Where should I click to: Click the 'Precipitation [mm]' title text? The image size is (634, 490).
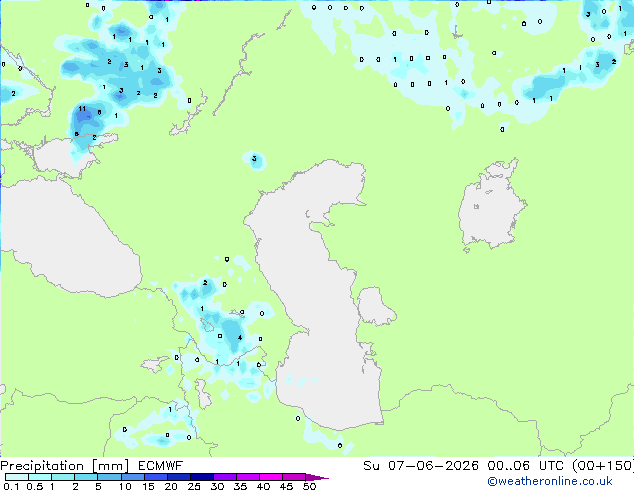tap(65, 466)
